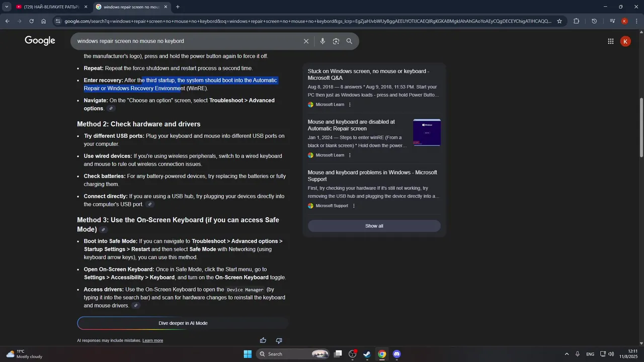Viewport: 644px width, 362px height.
Task: Open the Chrome extensions menu
Action: [576, 21]
